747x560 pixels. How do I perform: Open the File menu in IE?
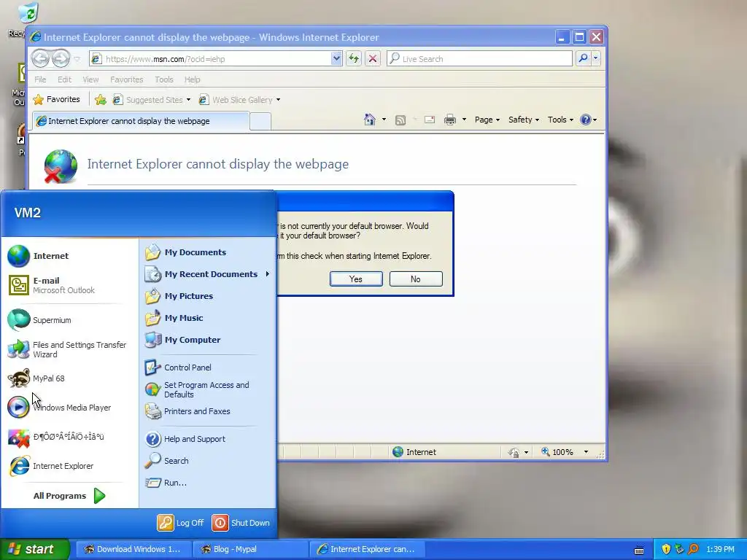pos(40,79)
